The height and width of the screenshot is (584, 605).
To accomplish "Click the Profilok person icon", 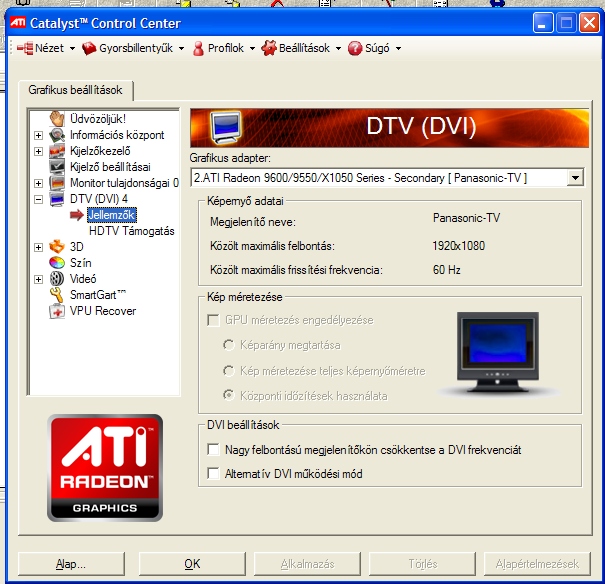I will [x=198, y=48].
